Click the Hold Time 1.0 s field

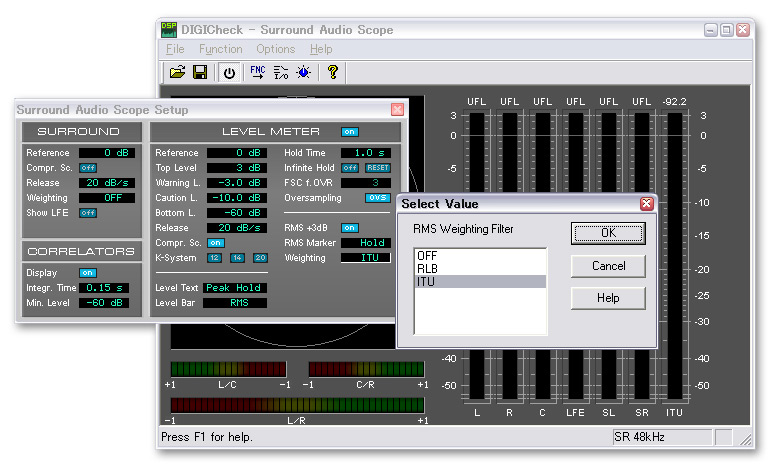[365, 153]
